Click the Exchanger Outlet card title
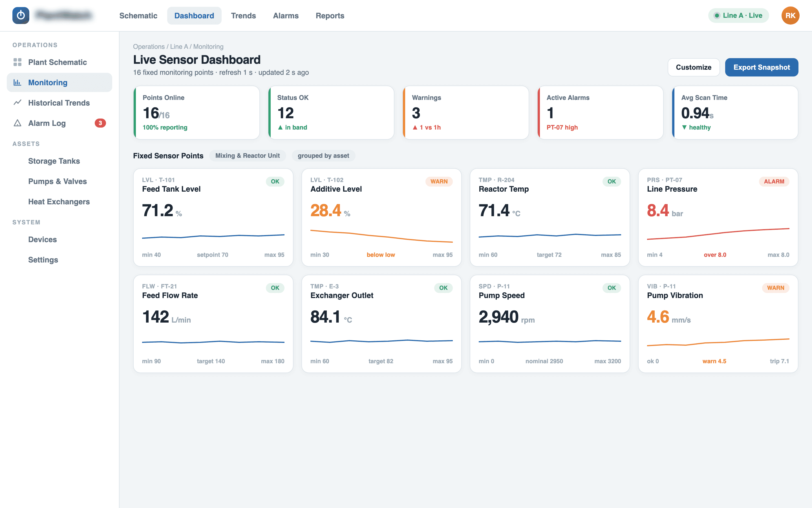The image size is (812, 508). [342, 295]
